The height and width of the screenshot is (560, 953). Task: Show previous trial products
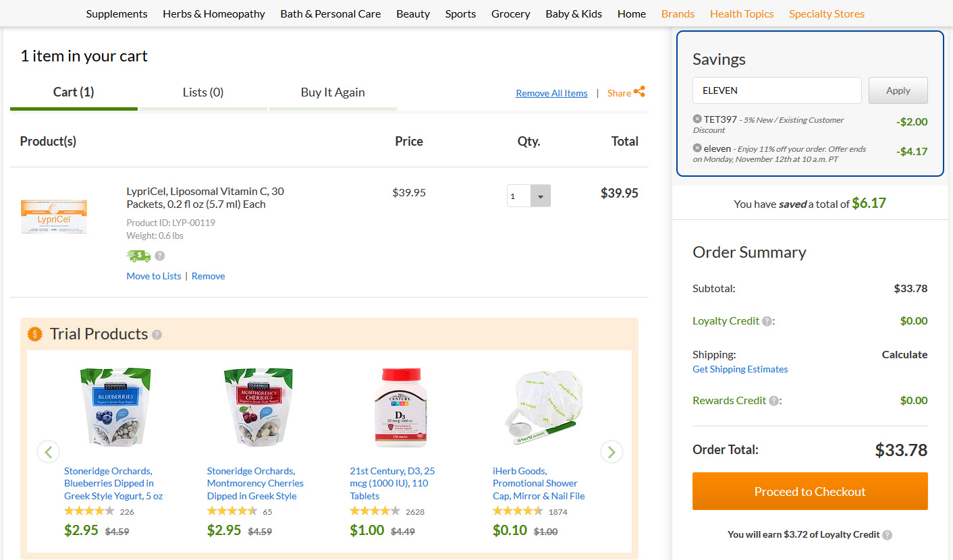(x=49, y=451)
